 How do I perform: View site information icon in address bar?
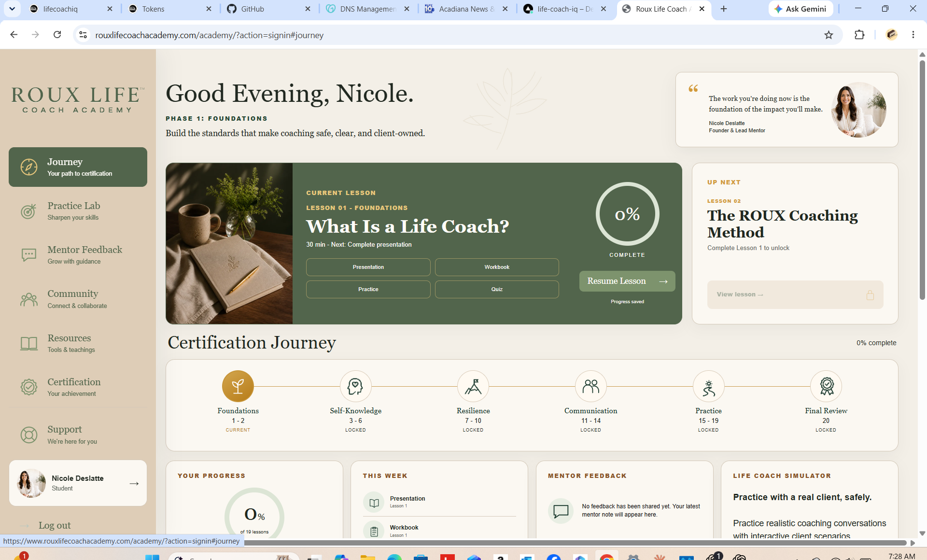point(83,35)
